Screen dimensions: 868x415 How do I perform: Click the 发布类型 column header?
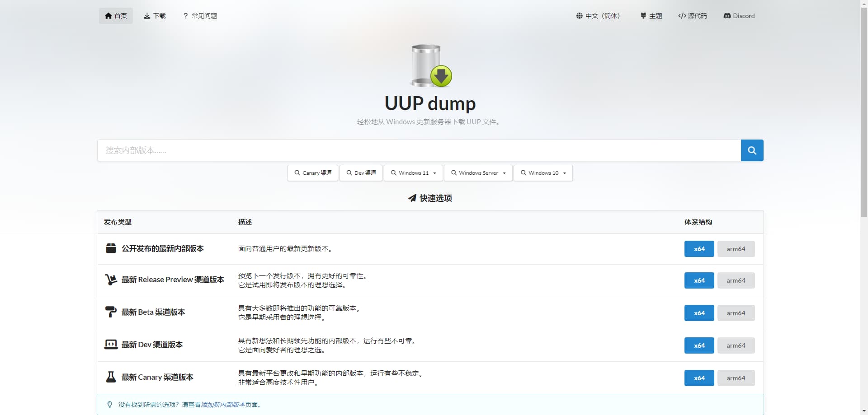[x=118, y=222]
